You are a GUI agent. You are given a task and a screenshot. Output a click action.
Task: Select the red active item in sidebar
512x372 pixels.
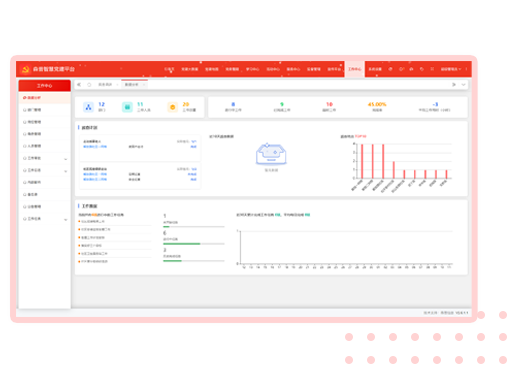[x=44, y=98]
